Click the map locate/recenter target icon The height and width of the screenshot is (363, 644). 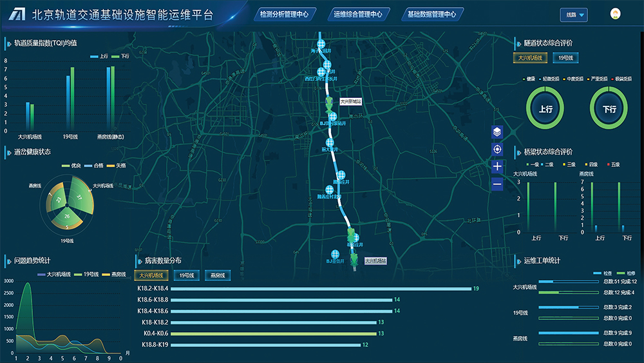coord(497,150)
